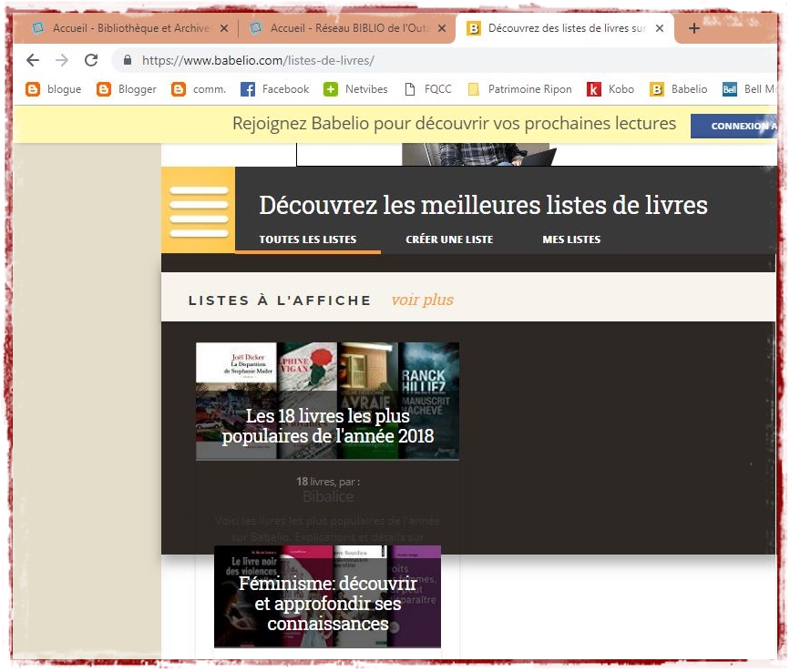Click the LISTES À L'AFFICHE heading
The width and height of the screenshot is (790, 672).
[280, 300]
